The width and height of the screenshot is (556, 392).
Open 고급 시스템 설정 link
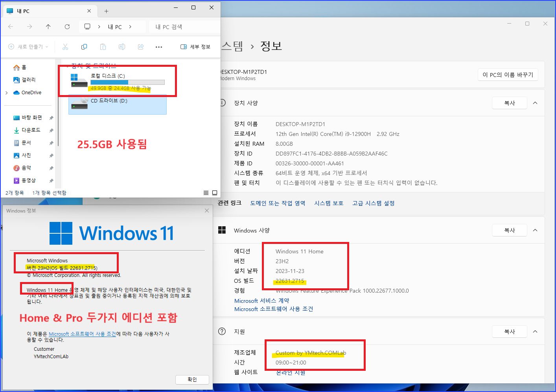pyautogui.click(x=374, y=203)
